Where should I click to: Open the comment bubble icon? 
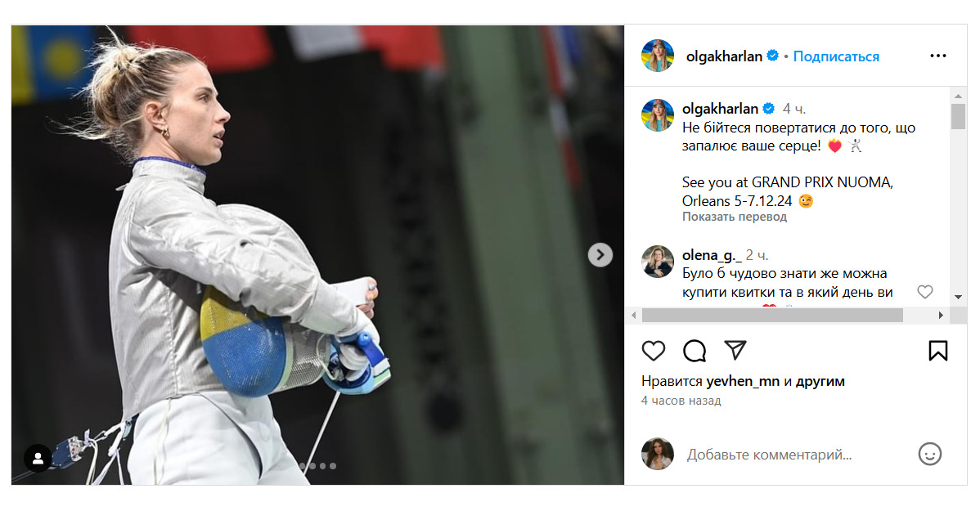(x=695, y=351)
